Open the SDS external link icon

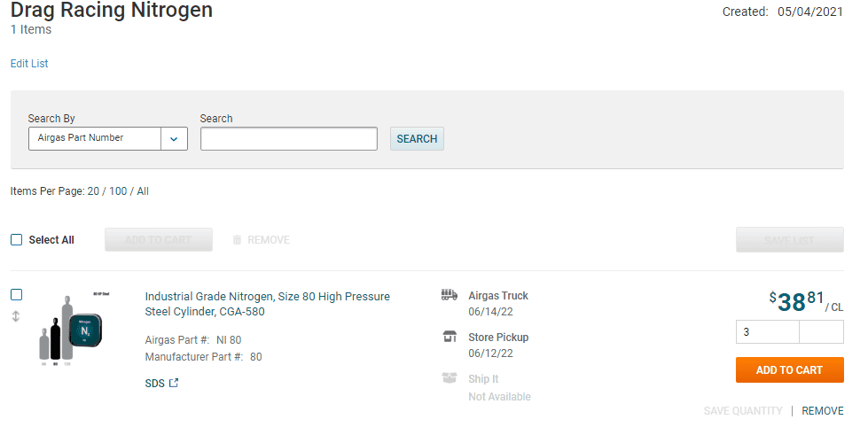click(174, 383)
